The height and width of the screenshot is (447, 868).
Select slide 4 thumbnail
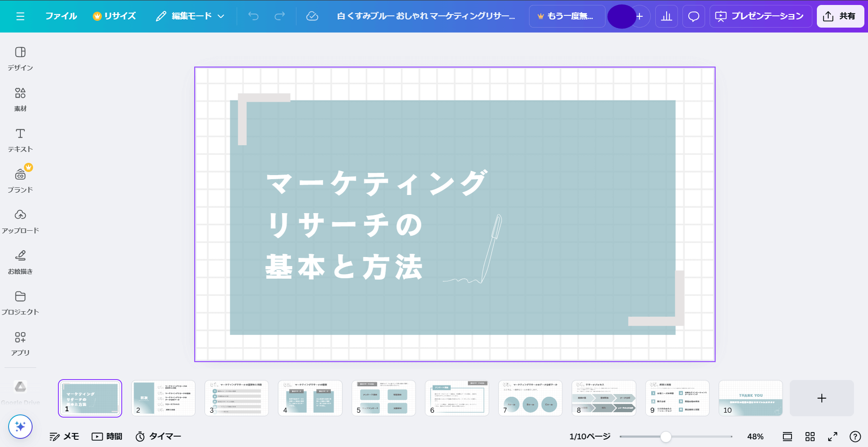click(x=310, y=398)
